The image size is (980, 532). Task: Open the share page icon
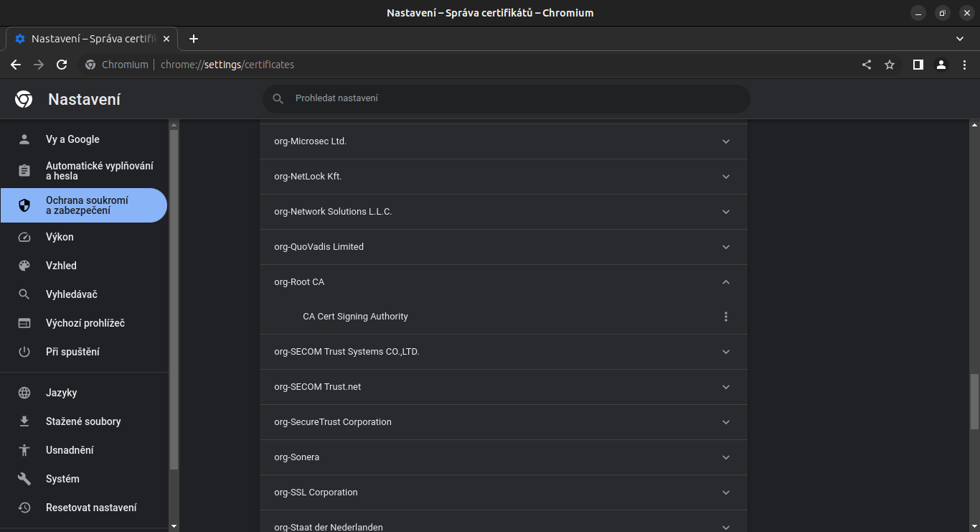867,65
